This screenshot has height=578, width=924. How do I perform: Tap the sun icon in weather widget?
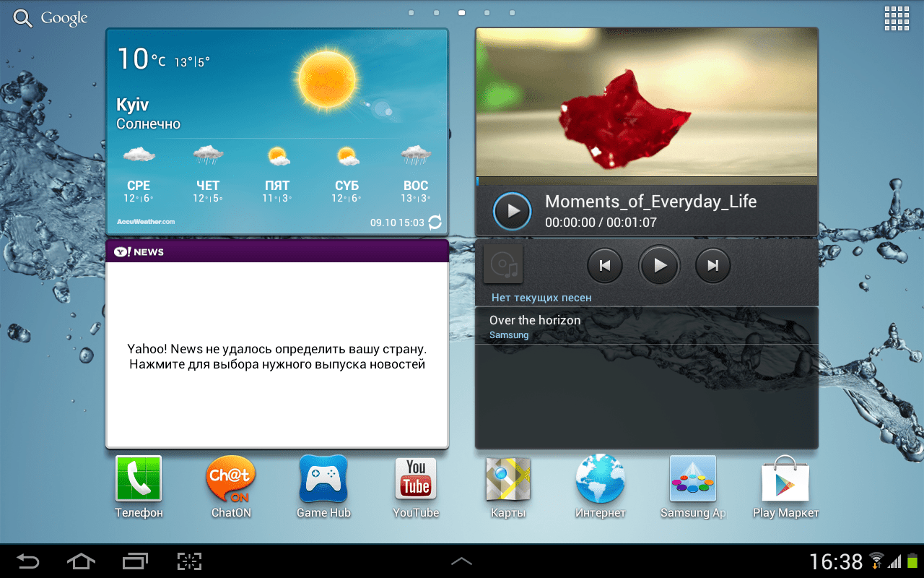pos(327,79)
